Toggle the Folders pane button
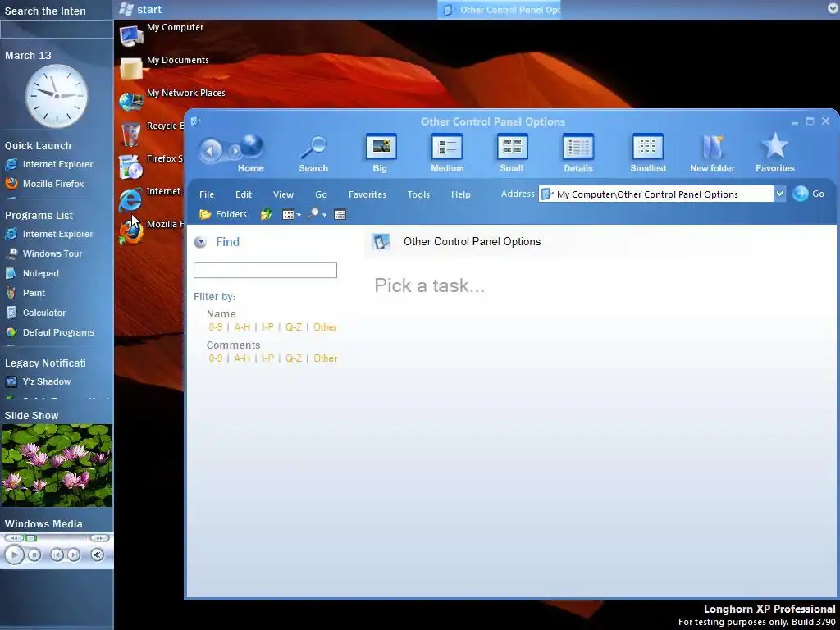 pyautogui.click(x=223, y=214)
